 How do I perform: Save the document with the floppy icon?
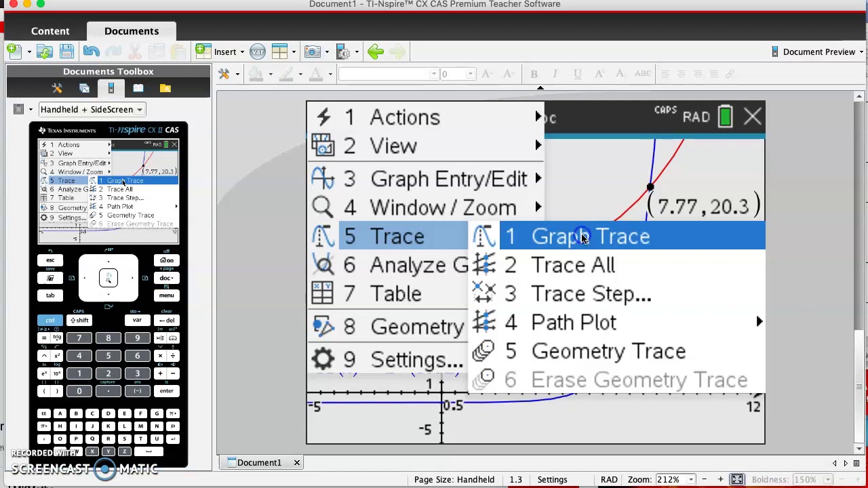(x=66, y=52)
